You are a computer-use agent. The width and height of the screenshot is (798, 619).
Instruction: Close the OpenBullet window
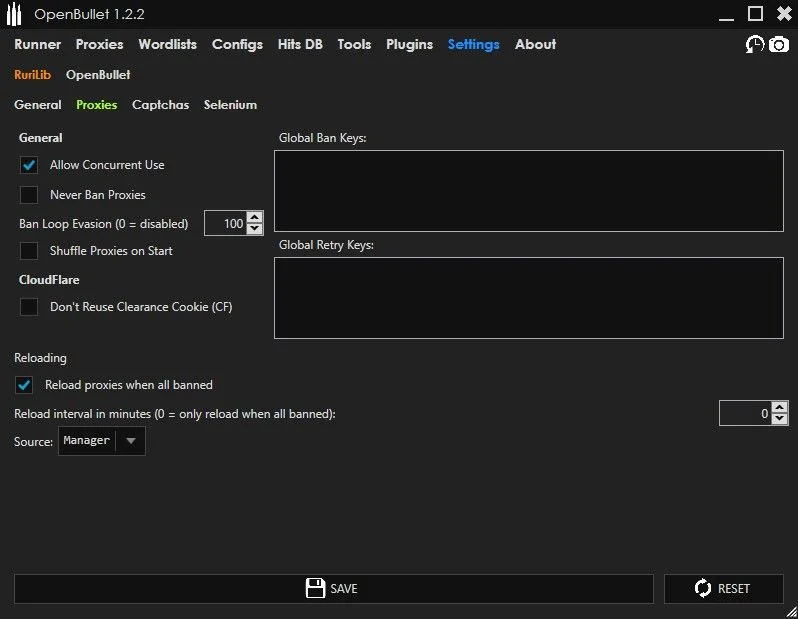coord(784,14)
